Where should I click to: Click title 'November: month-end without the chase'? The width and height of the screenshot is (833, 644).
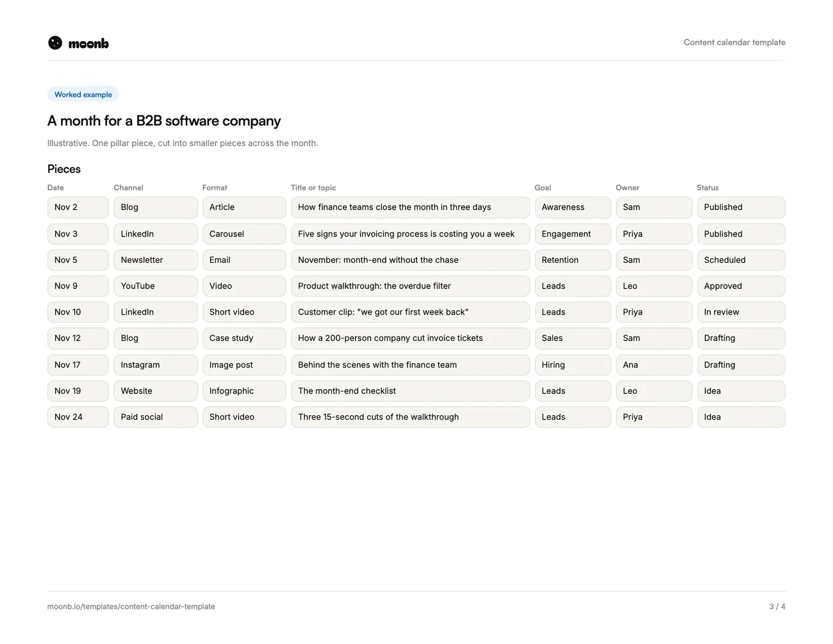point(410,260)
